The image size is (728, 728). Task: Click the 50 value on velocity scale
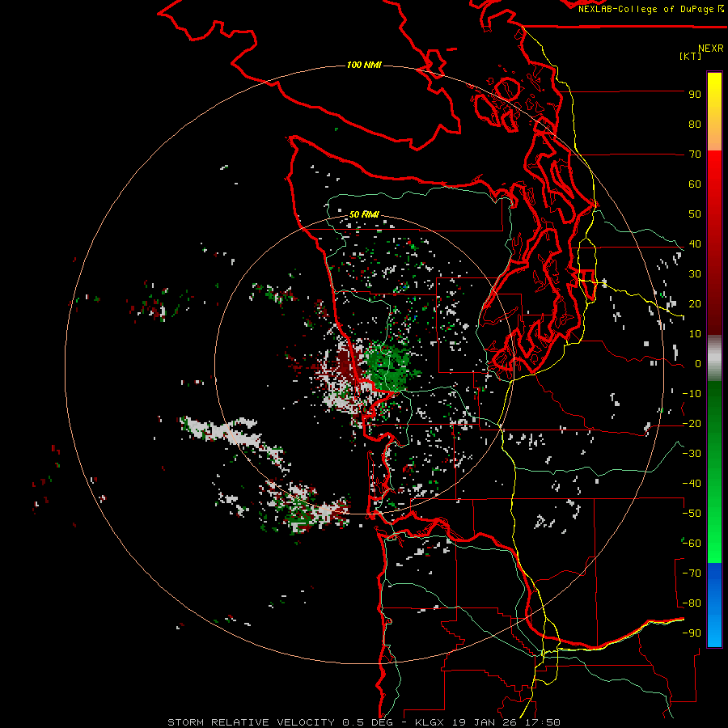click(695, 214)
